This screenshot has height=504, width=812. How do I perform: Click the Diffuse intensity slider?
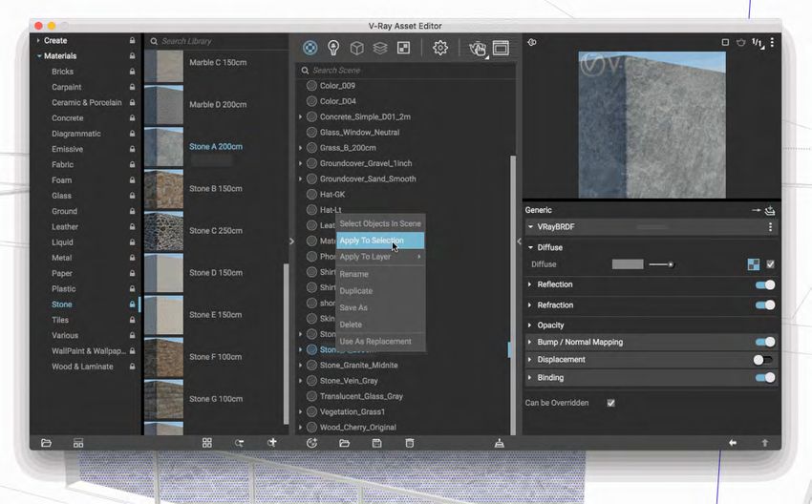(661, 264)
